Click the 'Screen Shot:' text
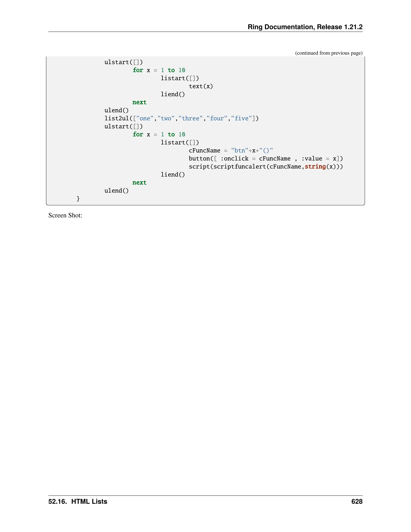411x532 pixels. [65, 215]
